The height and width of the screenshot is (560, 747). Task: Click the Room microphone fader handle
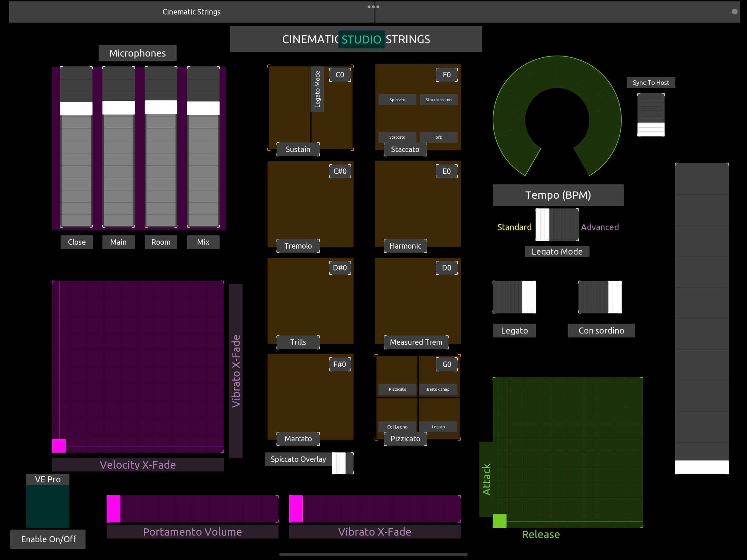(x=161, y=107)
